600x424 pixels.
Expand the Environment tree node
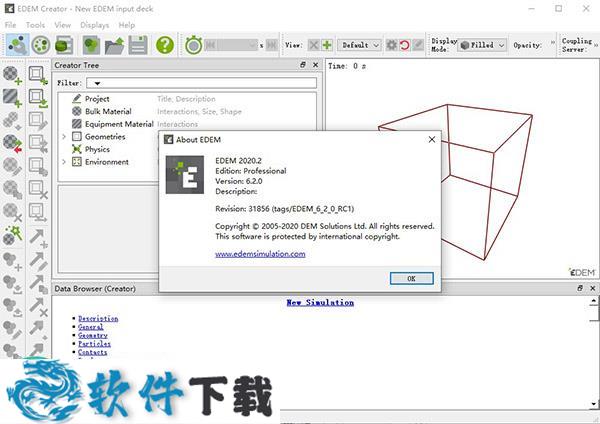[64, 162]
